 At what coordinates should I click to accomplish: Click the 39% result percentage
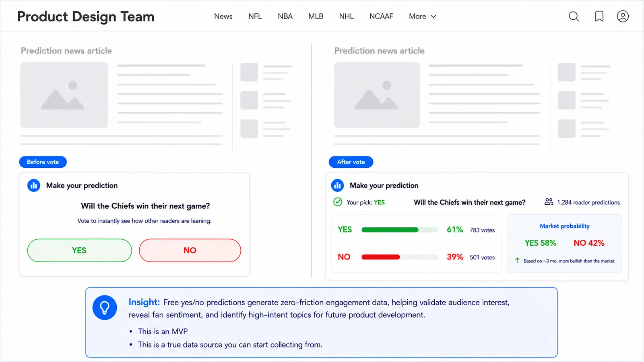click(455, 257)
